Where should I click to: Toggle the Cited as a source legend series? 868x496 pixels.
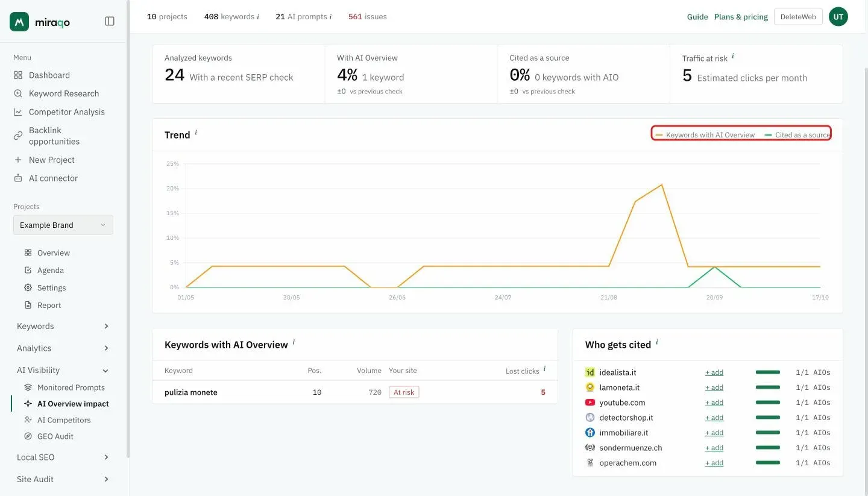pos(797,135)
